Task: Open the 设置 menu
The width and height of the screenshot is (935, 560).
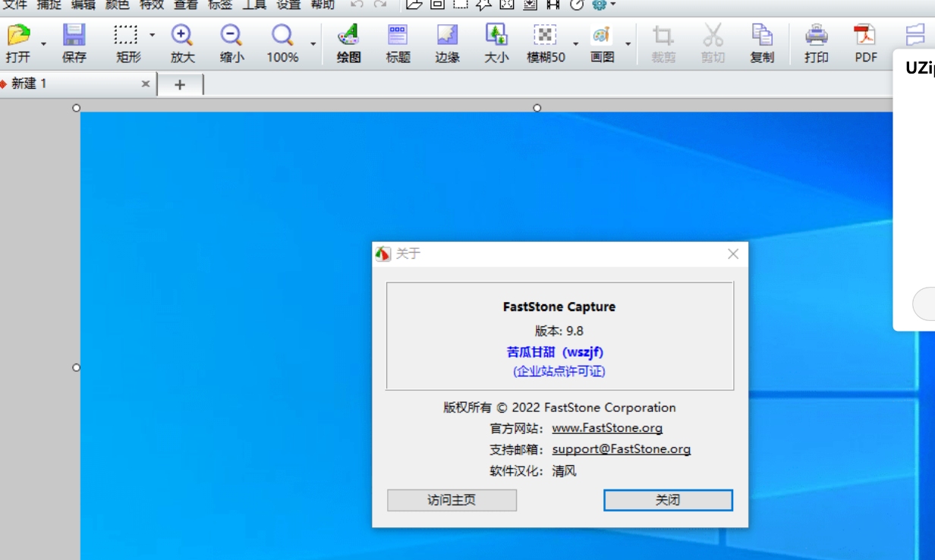Action: tap(288, 5)
